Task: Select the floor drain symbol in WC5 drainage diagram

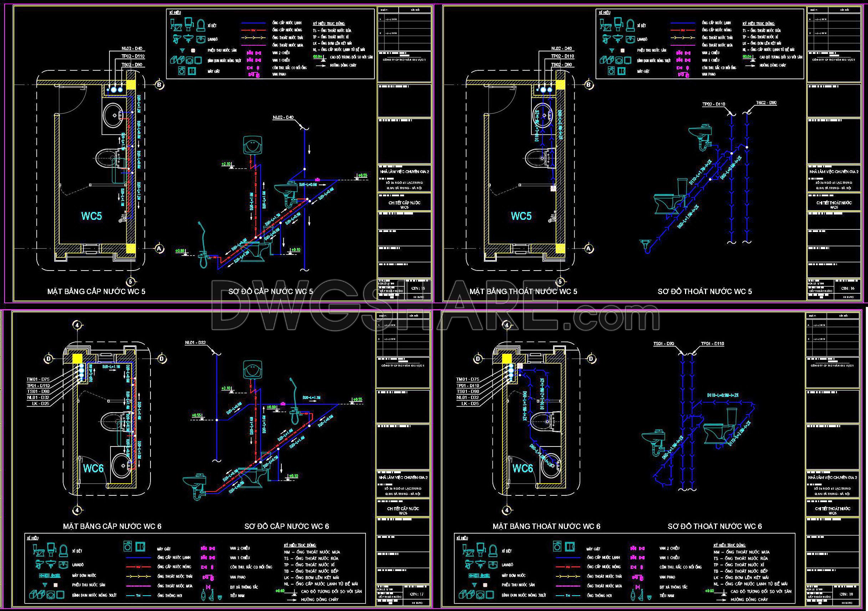Action: (645, 244)
